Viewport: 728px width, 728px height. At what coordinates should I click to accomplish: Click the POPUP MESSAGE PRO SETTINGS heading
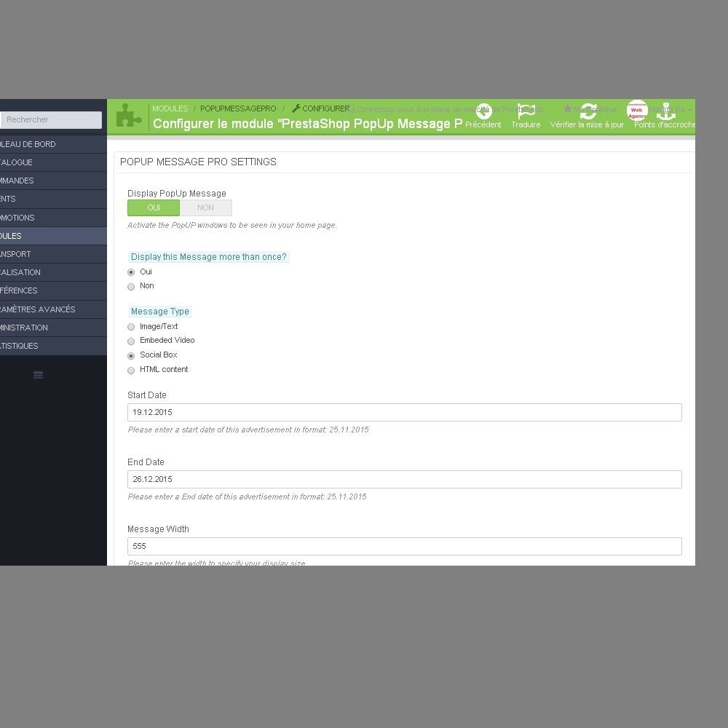coord(198,162)
